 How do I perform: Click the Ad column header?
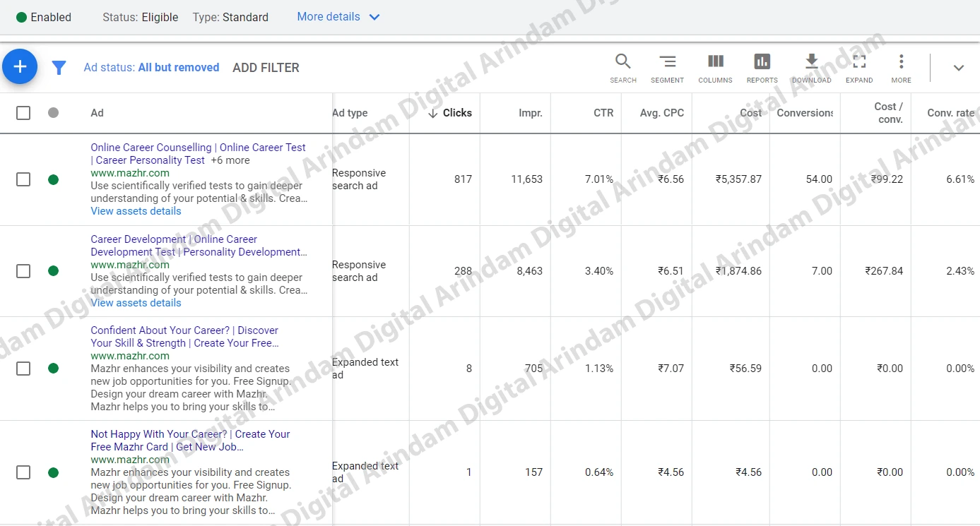(x=97, y=113)
